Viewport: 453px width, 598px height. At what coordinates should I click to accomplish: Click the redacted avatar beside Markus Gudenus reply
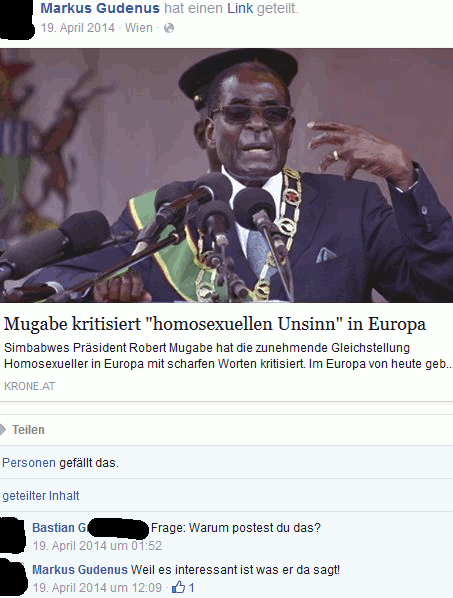point(13,577)
